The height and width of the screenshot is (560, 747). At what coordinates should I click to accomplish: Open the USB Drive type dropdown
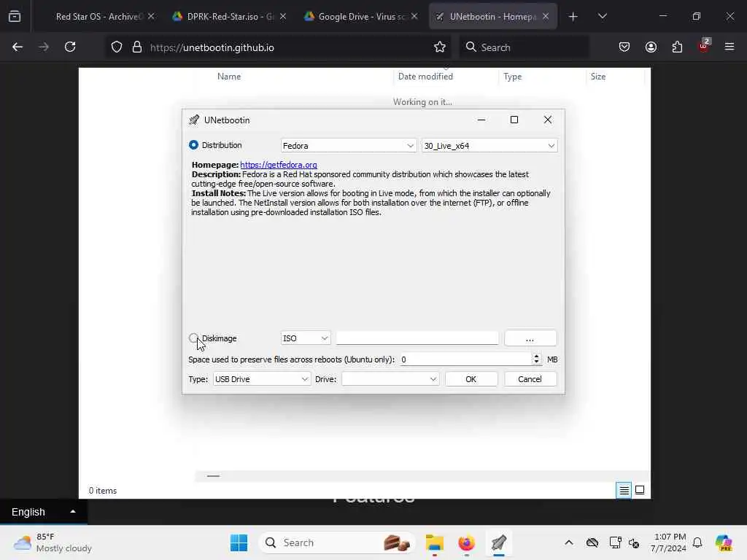(x=262, y=379)
